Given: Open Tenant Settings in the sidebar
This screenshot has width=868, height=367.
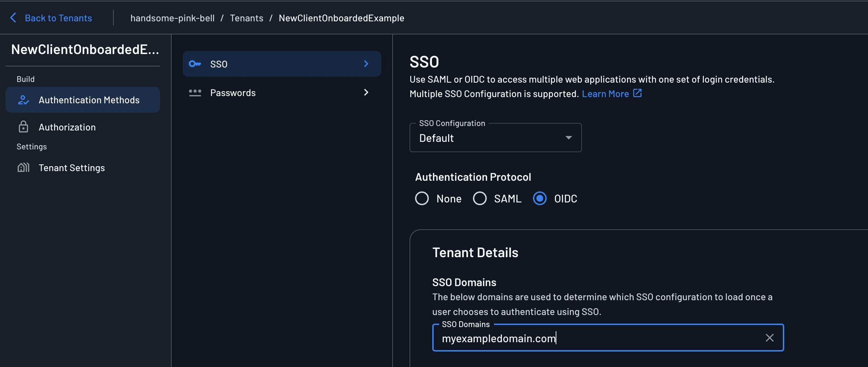Looking at the screenshot, I should (x=72, y=168).
